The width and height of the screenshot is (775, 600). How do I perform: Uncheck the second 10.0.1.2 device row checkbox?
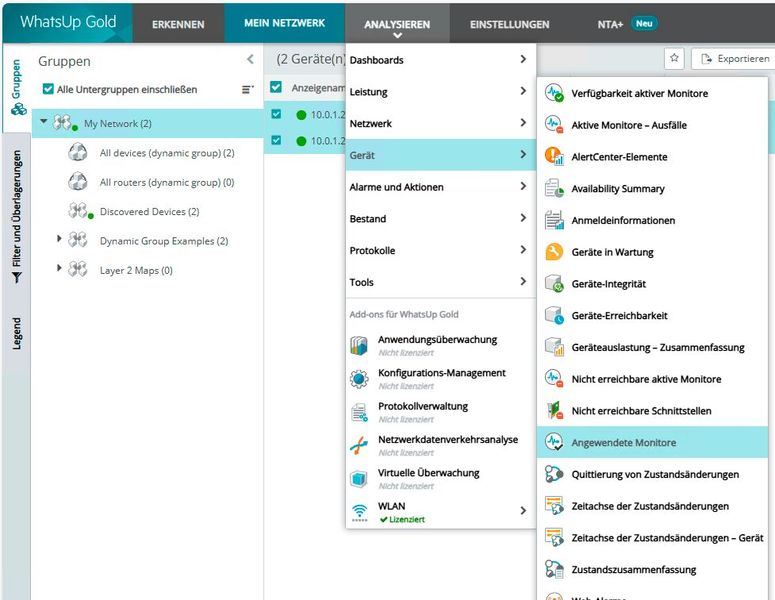coord(276,140)
